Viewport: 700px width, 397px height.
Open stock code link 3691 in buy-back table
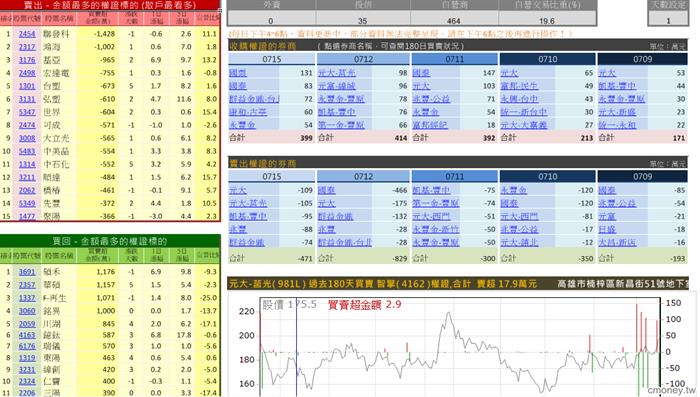27,272
